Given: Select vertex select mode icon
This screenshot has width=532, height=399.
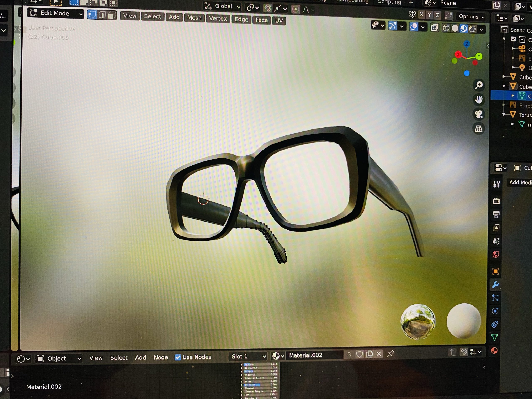Looking at the screenshot, I should point(92,15).
